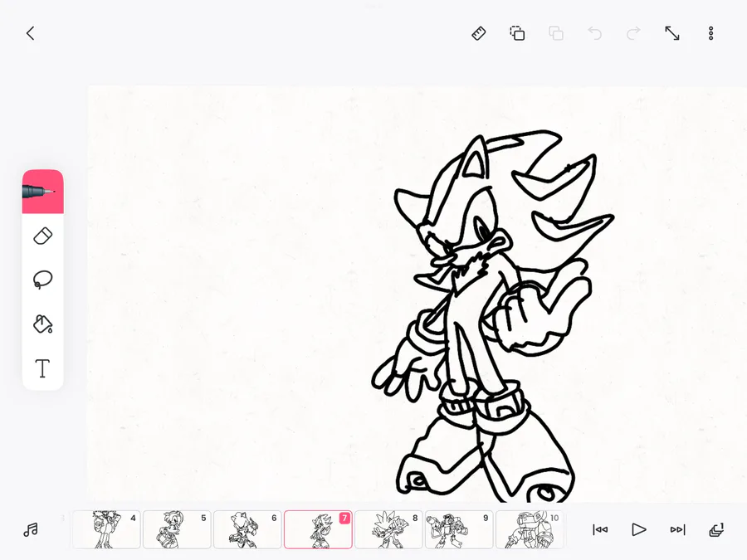Viewport: 747px width, 560px height.
Task: Paste frame using the greyed paste icon
Action: [556, 33]
